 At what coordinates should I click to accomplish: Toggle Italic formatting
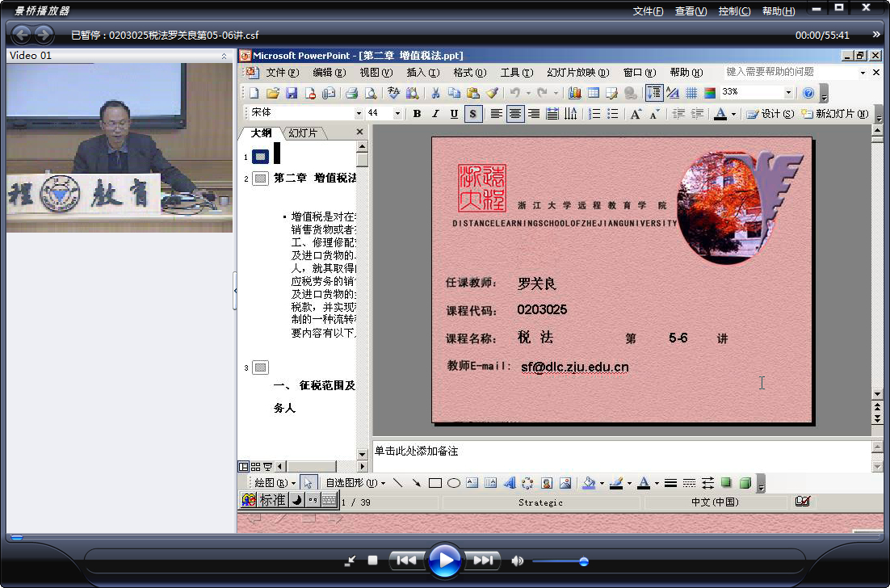click(x=435, y=114)
